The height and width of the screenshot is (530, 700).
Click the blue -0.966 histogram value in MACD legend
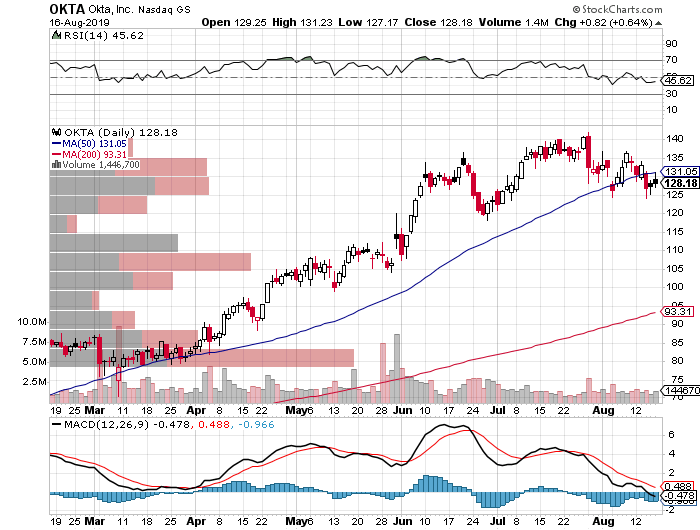click(256, 424)
